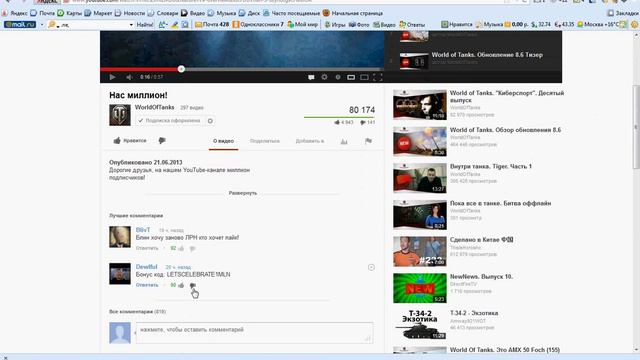Viewport: 640px width, 360px height.
Task: Switch to the large player size icon
Action: tap(364, 77)
